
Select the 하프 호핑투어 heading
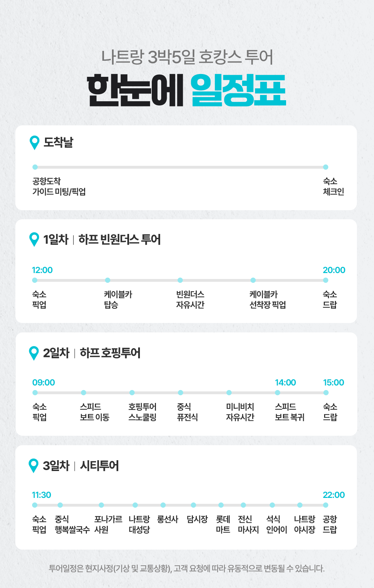110,353
